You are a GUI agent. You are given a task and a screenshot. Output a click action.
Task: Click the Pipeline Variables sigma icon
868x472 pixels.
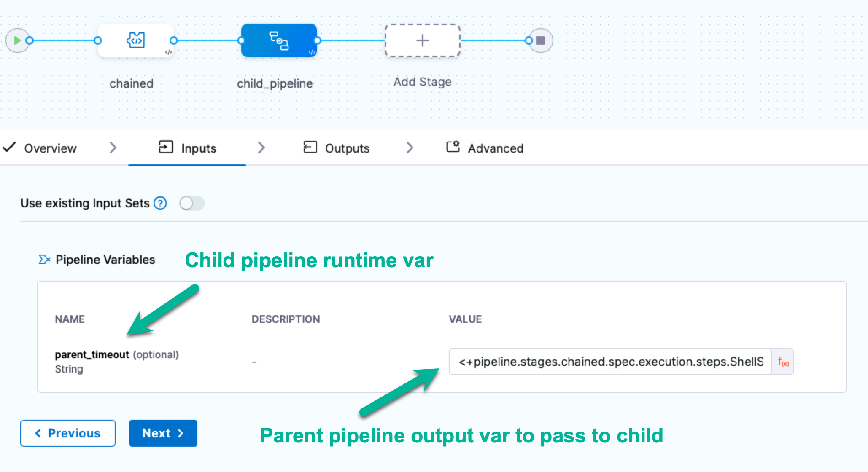coord(44,260)
